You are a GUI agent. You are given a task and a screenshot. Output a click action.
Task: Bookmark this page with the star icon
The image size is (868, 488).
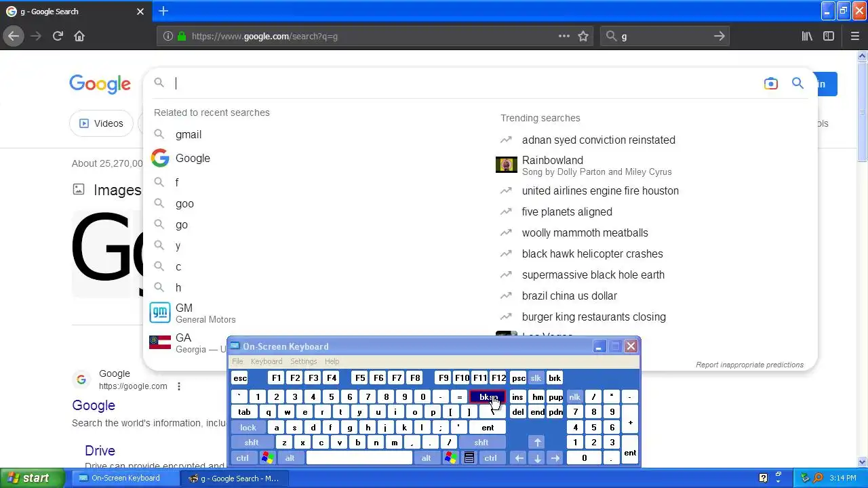583,36
